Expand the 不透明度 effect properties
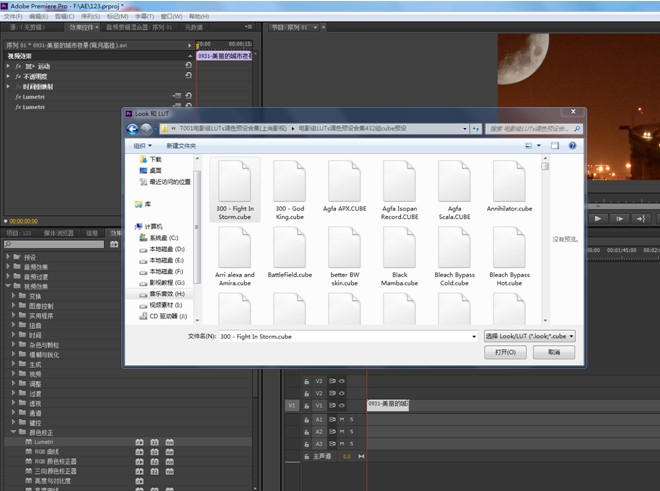Viewport: 660px width, 491px height. (8, 76)
